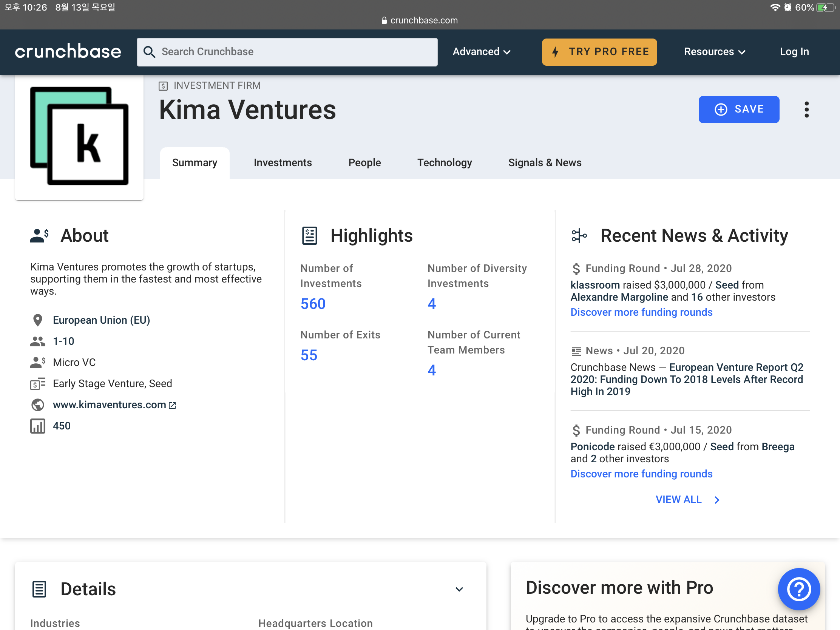Image resolution: width=840 pixels, height=630 pixels.
Task: Click the About section investor icon
Action: coord(40,235)
